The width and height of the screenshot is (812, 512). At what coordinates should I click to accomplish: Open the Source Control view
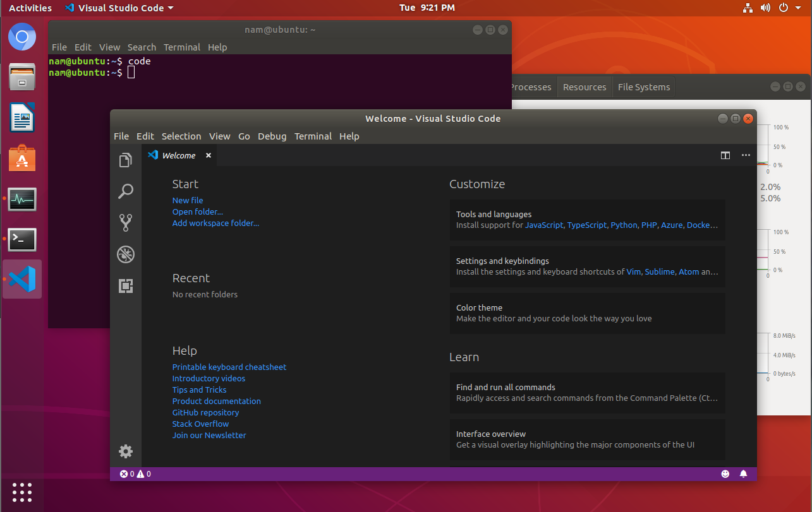coord(126,222)
